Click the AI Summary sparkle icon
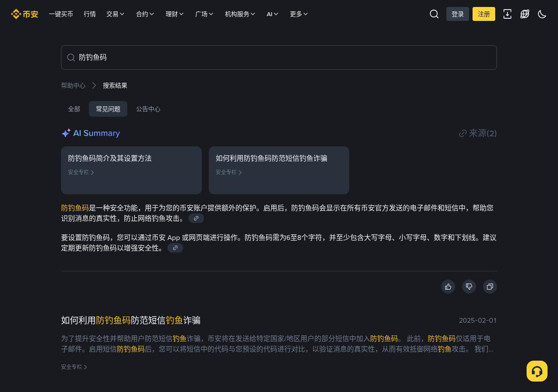 coord(66,133)
